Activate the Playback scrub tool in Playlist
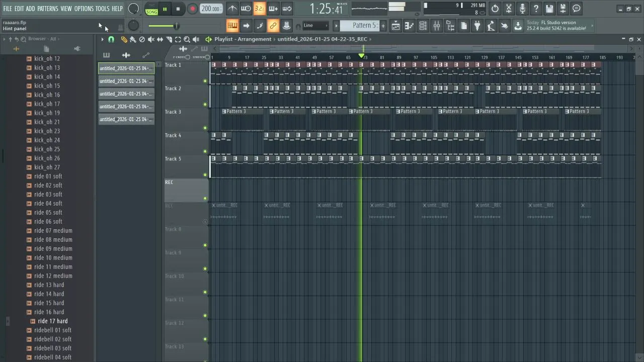 tap(196, 39)
